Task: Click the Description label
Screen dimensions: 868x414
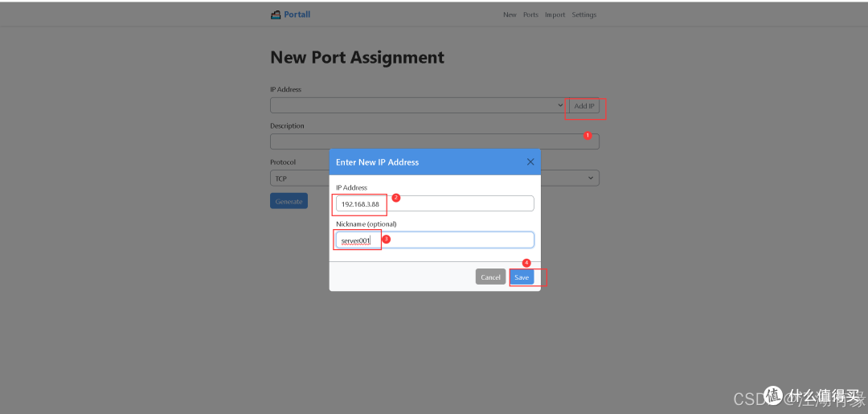Action: tap(287, 125)
